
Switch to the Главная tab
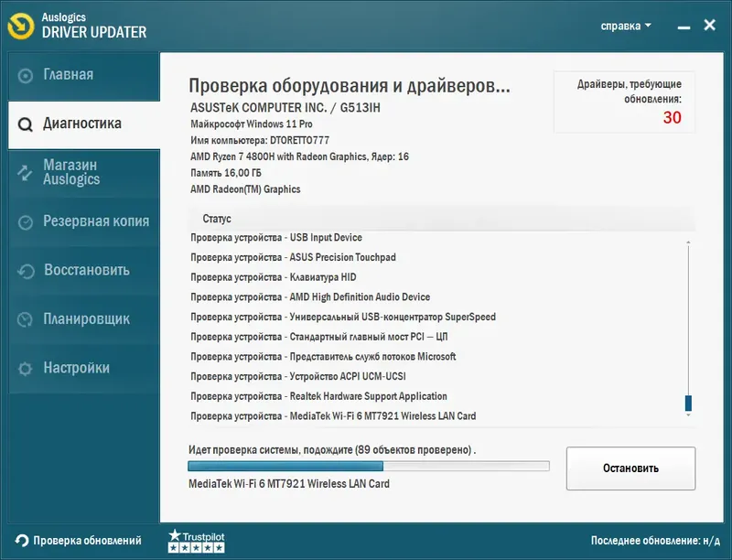pyautogui.click(x=69, y=76)
